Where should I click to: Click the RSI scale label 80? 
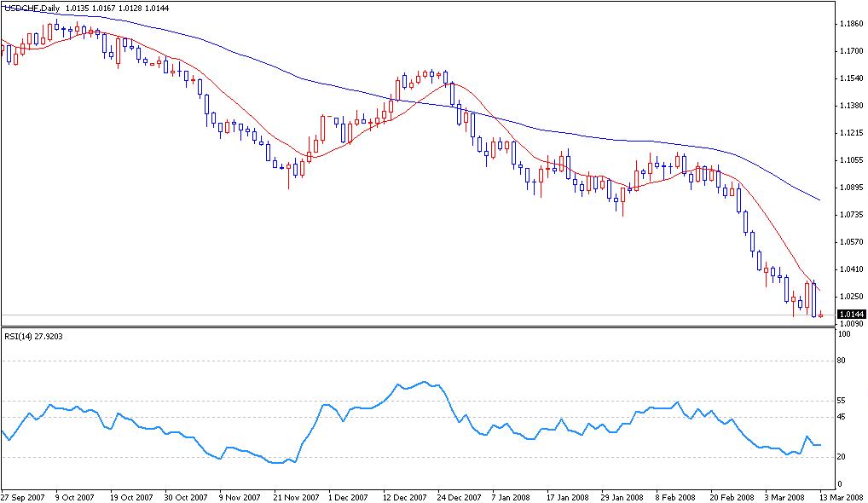pos(842,361)
